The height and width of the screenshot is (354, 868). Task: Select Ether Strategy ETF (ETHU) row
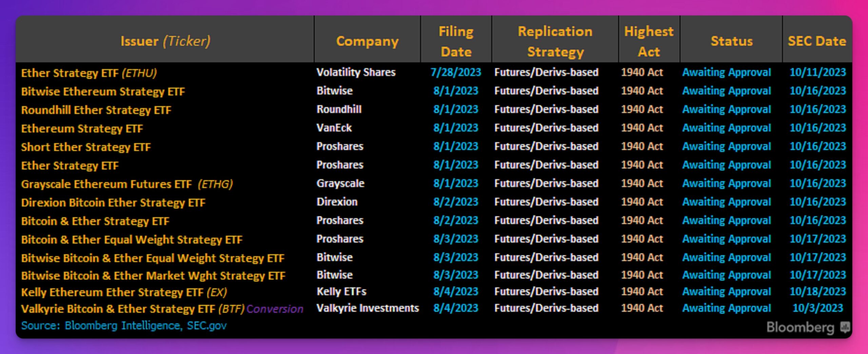[x=434, y=72]
